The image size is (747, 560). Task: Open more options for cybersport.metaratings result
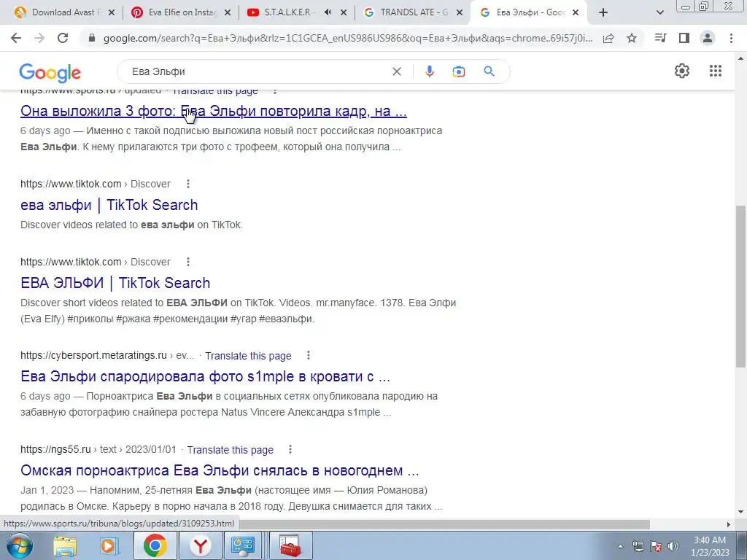tap(309, 355)
